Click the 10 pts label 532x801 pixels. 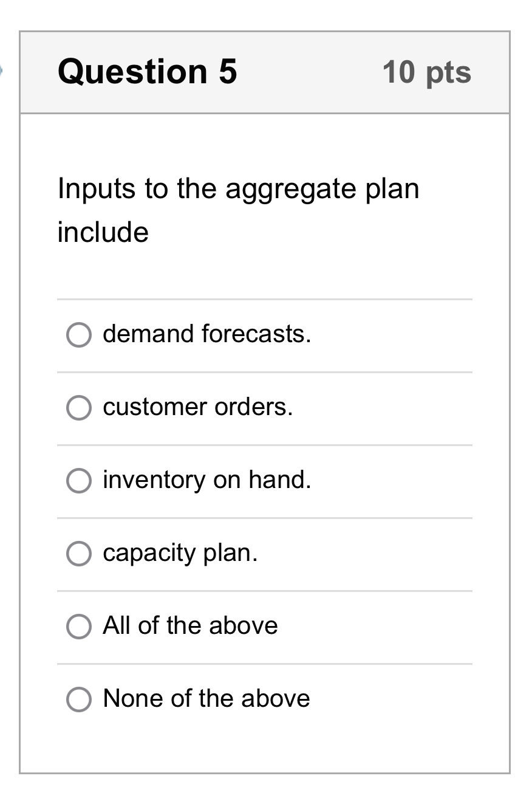(x=427, y=71)
